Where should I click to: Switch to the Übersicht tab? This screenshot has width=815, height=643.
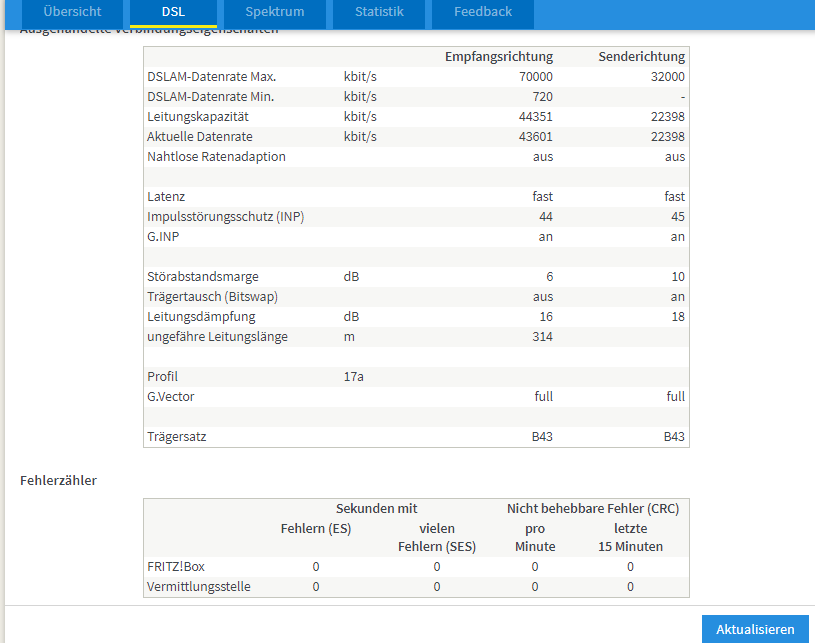72,12
